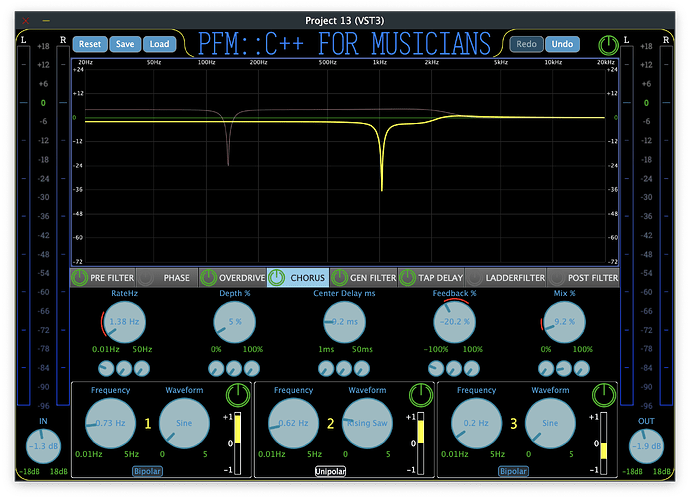Click LFO 2 Frequency knob at 0.62 Hz
Screen dimensions: 690x499
294,423
